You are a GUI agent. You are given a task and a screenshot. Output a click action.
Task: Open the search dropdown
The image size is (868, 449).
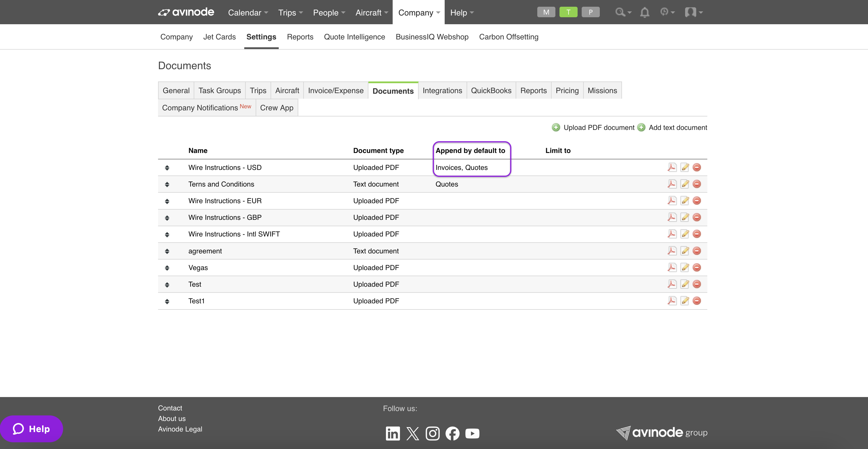[x=623, y=13]
